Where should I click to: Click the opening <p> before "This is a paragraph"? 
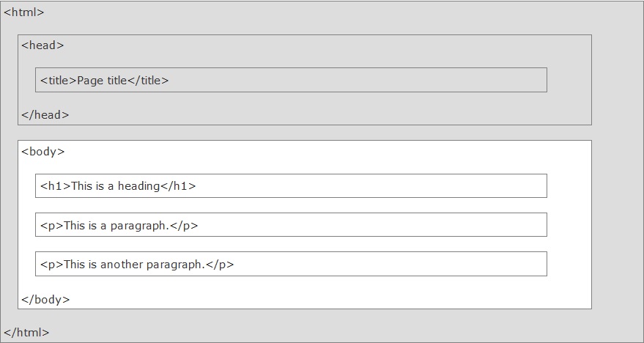(x=52, y=226)
